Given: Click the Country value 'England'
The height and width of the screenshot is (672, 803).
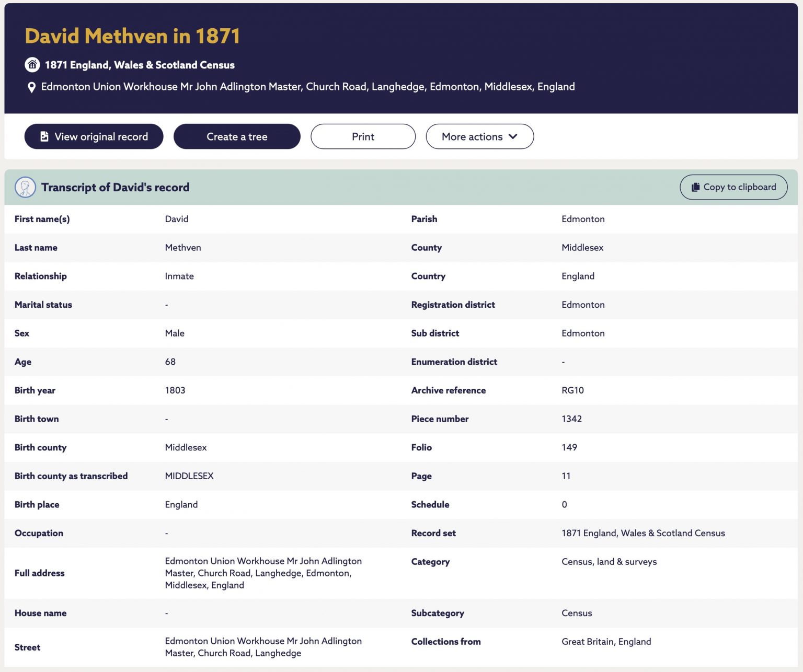Looking at the screenshot, I should coord(578,276).
